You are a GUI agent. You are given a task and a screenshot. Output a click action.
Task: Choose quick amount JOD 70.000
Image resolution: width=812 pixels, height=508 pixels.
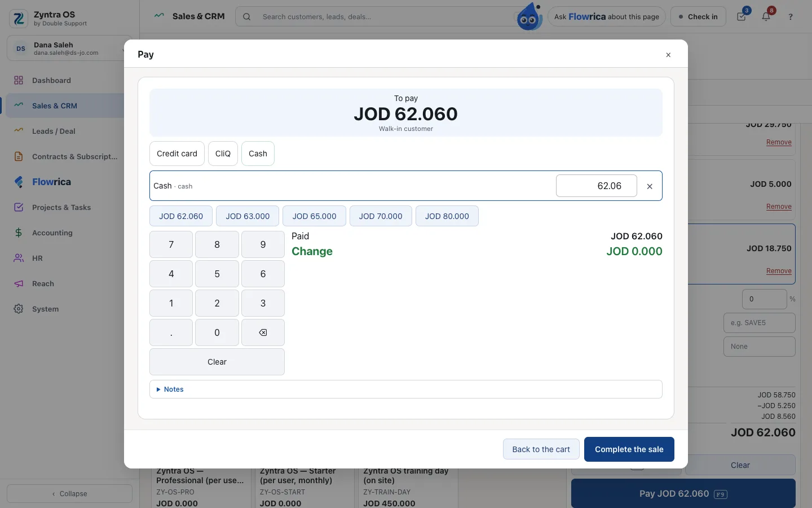381,216
